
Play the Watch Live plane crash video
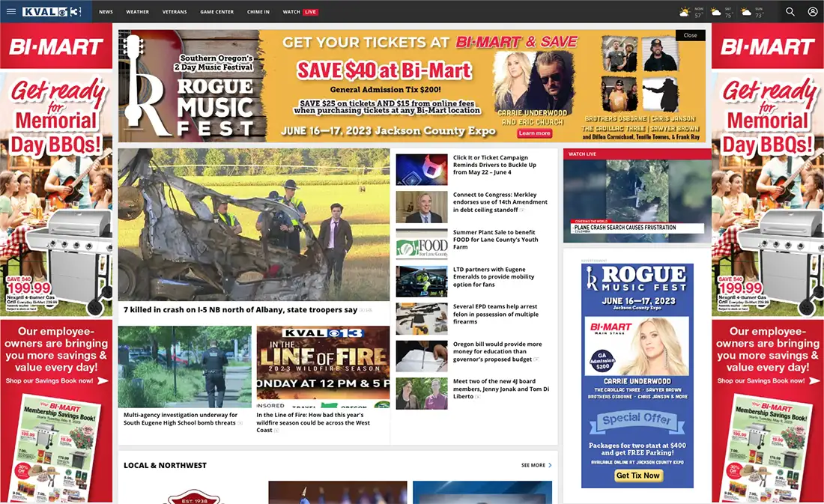(637, 201)
